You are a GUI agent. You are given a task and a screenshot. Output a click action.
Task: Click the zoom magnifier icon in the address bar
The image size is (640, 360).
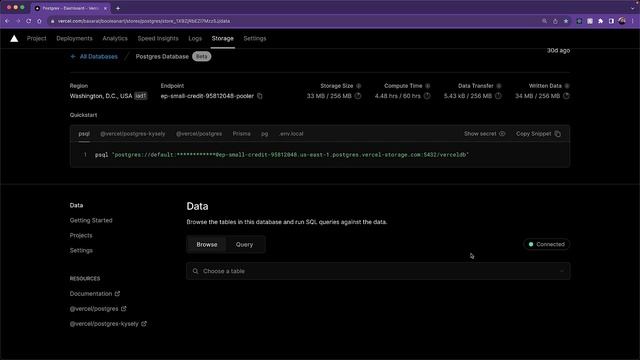[x=544, y=21]
